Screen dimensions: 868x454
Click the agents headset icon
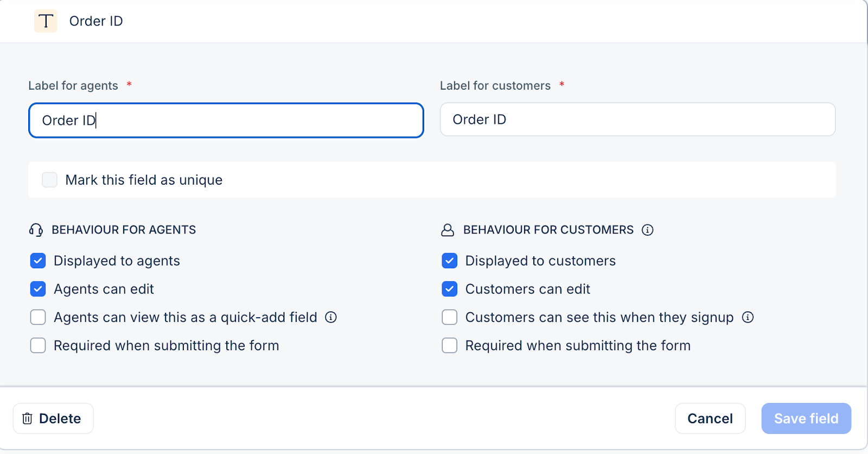pos(36,230)
